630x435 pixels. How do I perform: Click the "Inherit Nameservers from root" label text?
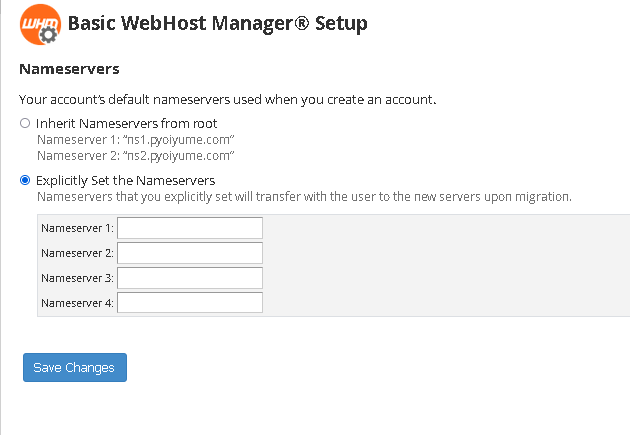coord(126,123)
